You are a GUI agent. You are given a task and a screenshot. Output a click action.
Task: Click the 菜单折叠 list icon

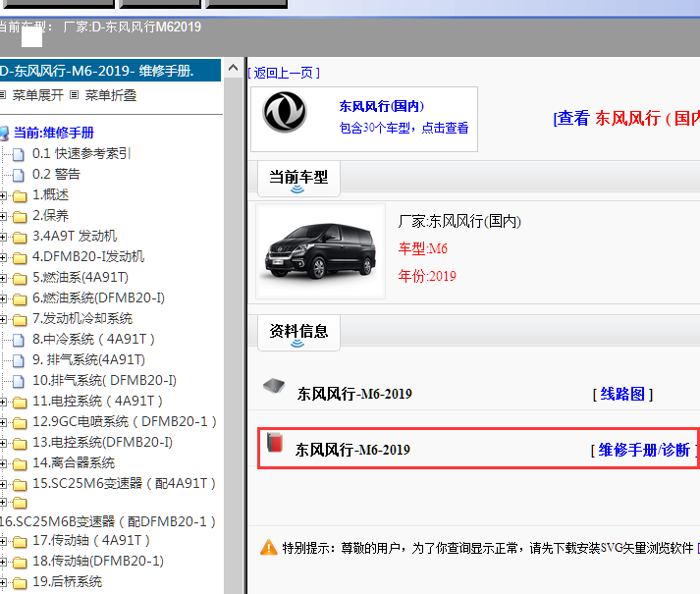(x=74, y=94)
